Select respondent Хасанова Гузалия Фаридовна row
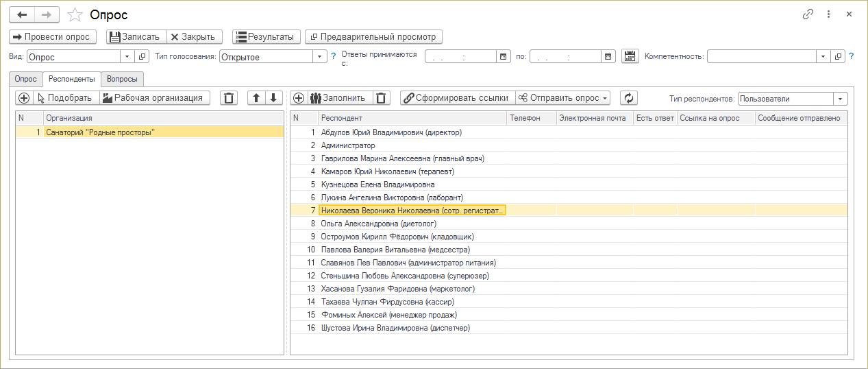868x369 pixels. (x=397, y=289)
